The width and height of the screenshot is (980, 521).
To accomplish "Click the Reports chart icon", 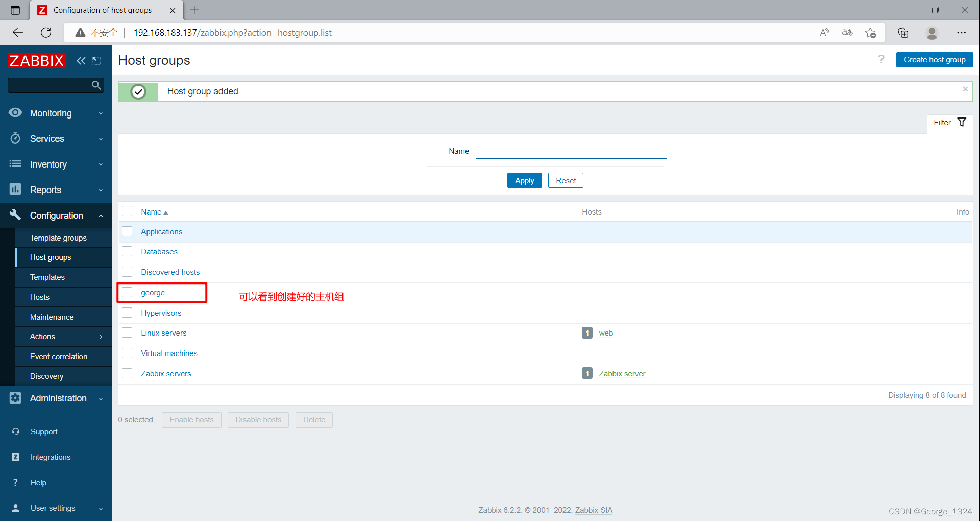I will (15, 190).
